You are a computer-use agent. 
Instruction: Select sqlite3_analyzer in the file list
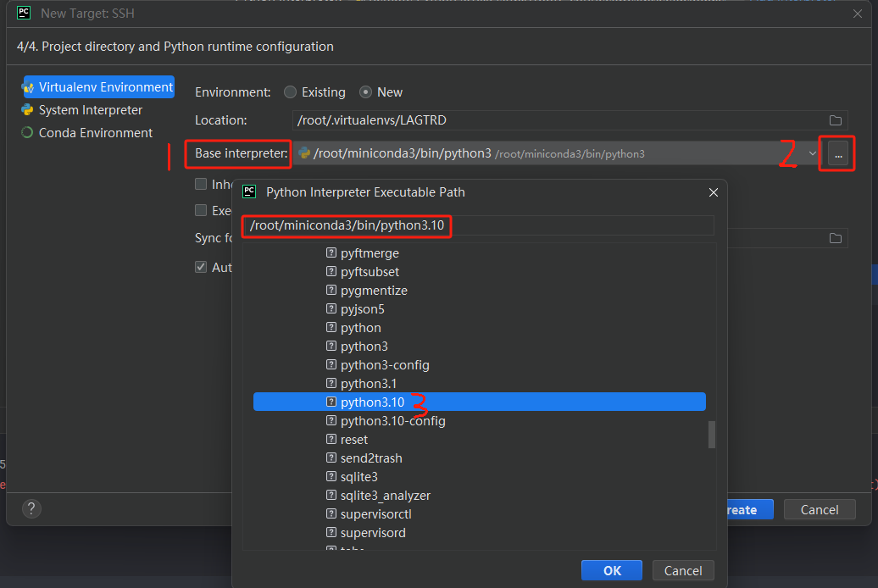386,496
